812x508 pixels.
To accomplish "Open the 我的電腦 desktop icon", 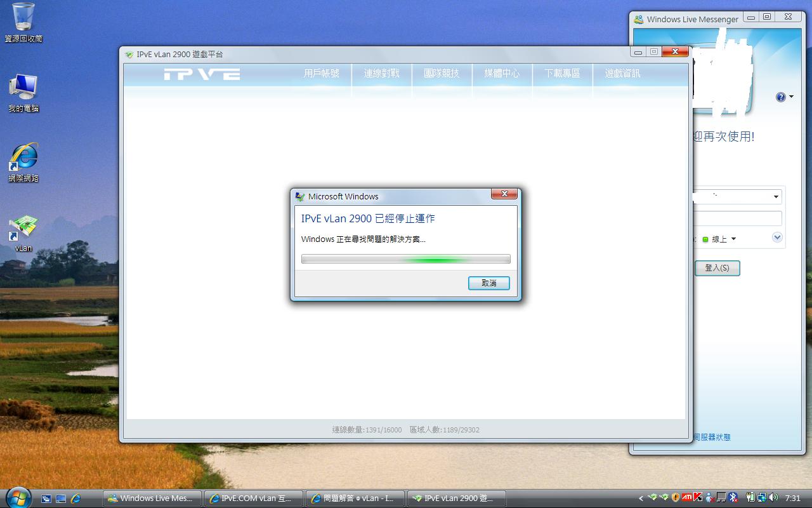I will coord(23,93).
